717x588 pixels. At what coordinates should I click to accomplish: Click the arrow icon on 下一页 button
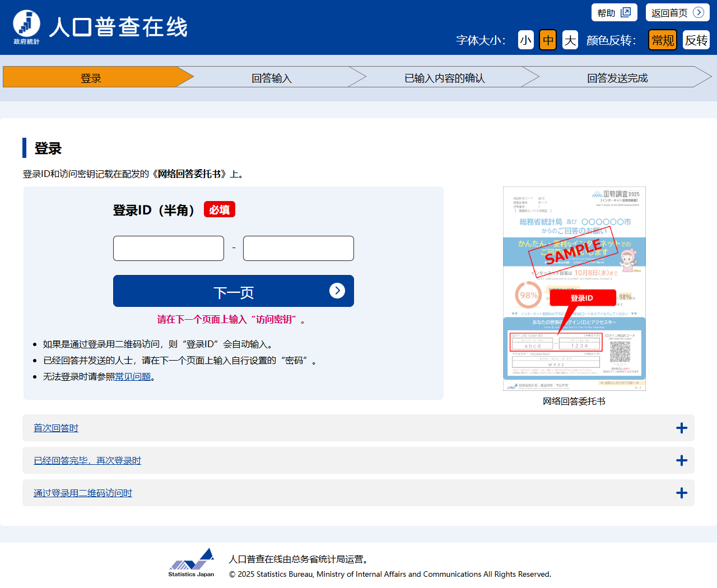[x=337, y=290]
